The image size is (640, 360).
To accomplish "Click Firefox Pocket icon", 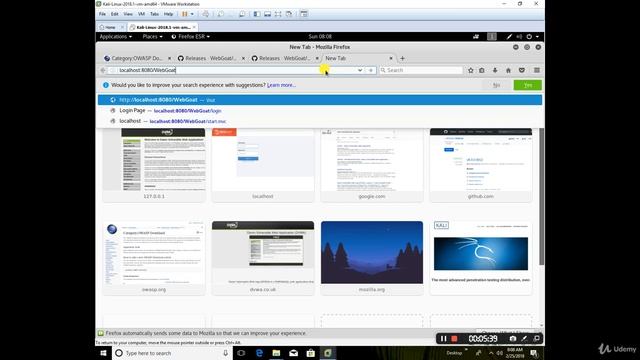I will coord(522,70).
